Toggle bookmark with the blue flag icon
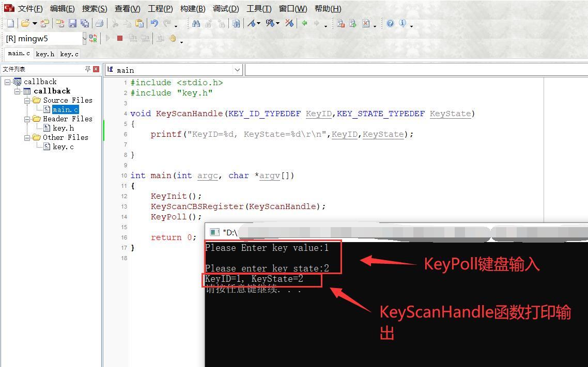The width and height of the screenshot is (588, 367). coord(252,23)
